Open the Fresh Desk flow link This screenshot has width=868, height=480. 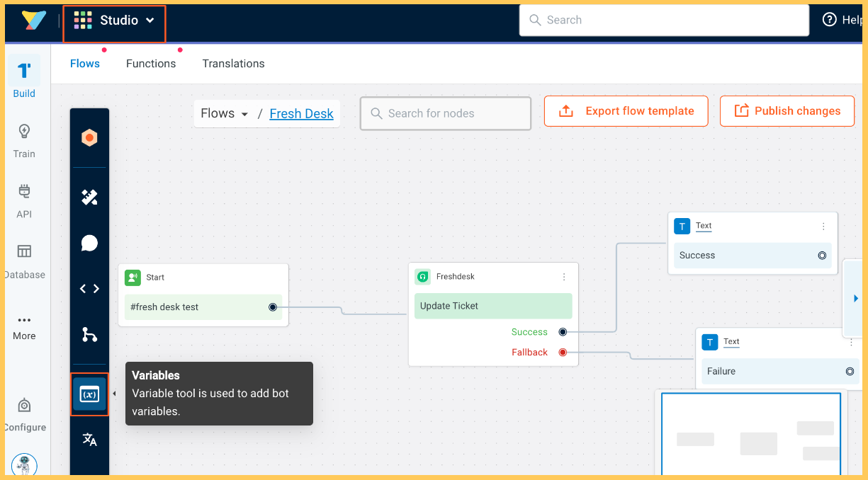tap(301, 113)
